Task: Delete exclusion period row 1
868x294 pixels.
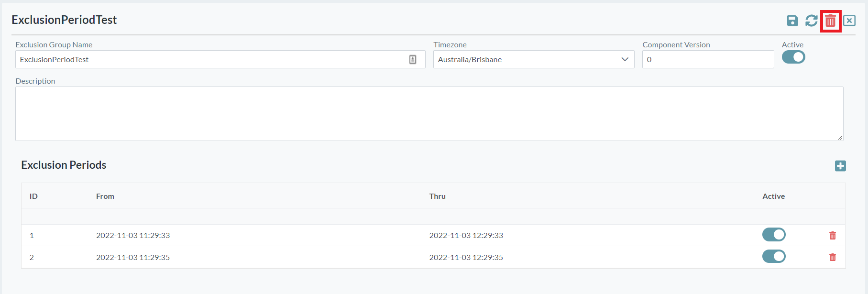Action: tap(833, 235)
